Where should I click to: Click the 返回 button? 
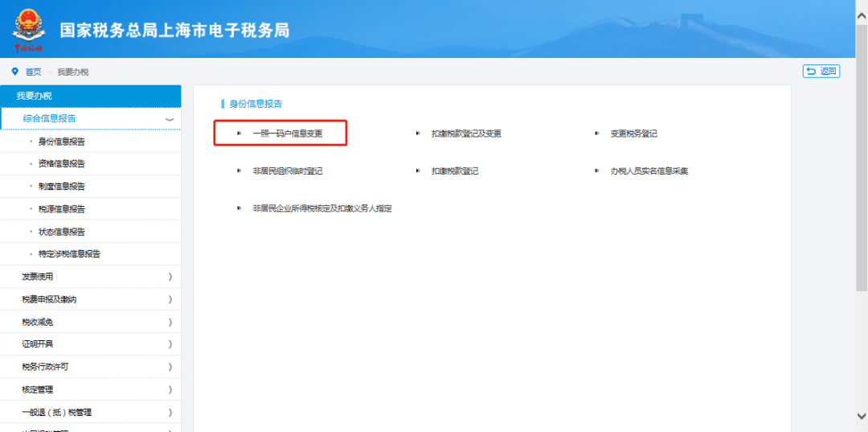(821, 71)
